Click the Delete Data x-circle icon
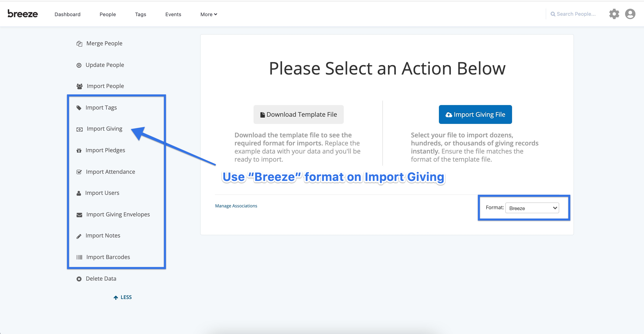Viewport: 644px width, 334px height. tap(79, 279)
